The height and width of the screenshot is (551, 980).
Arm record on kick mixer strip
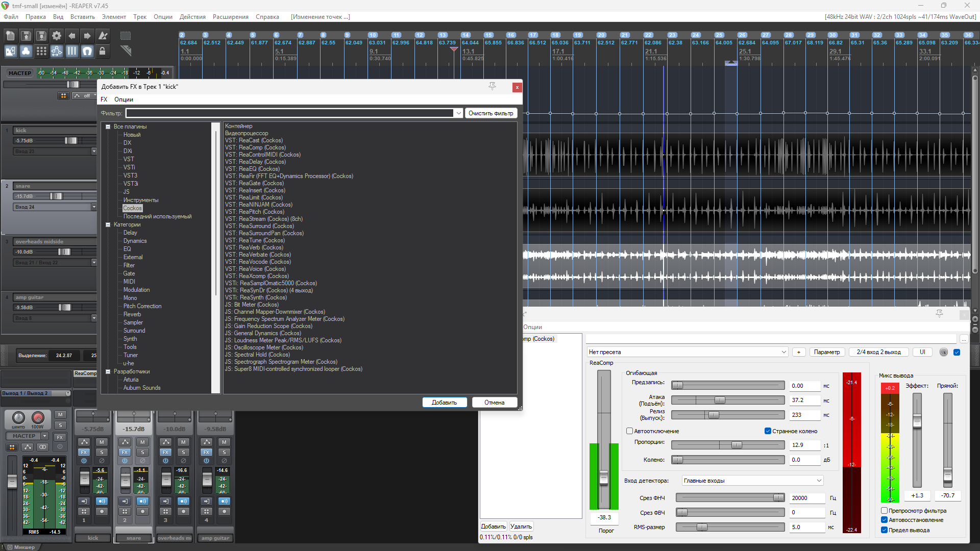(102, 511)
